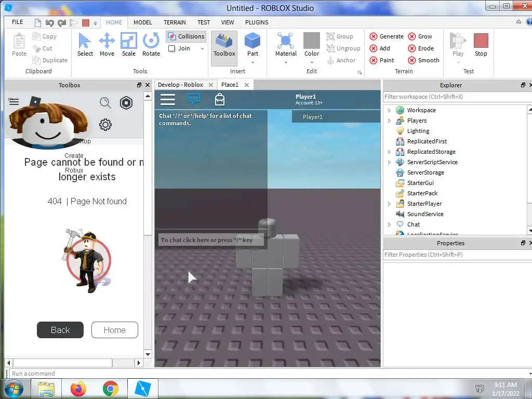The height and width of the screenshot is (399, 532).
Task: Open the FILE menu
Action: [x=17, y=22]
